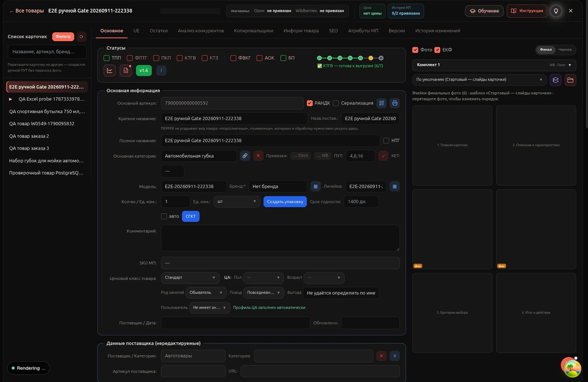The height and width of the screenshot is (382, 588).
Task: Click the Создать упаковку button
Action: [285, 202]
